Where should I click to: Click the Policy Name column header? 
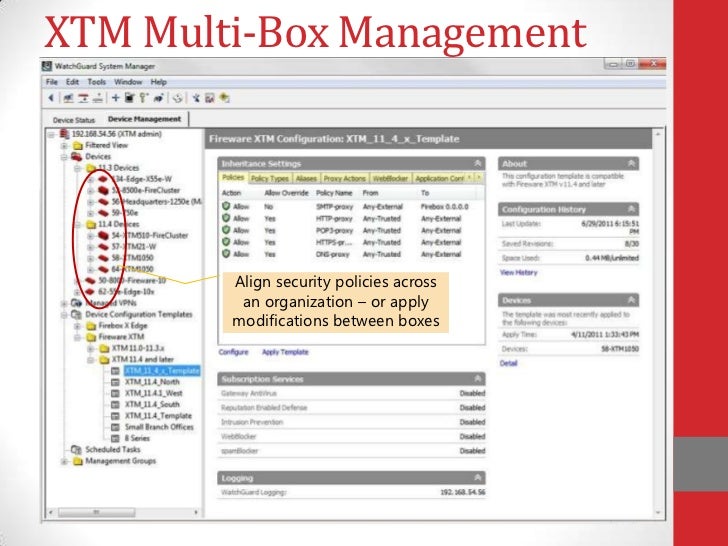tap(334, 193)
